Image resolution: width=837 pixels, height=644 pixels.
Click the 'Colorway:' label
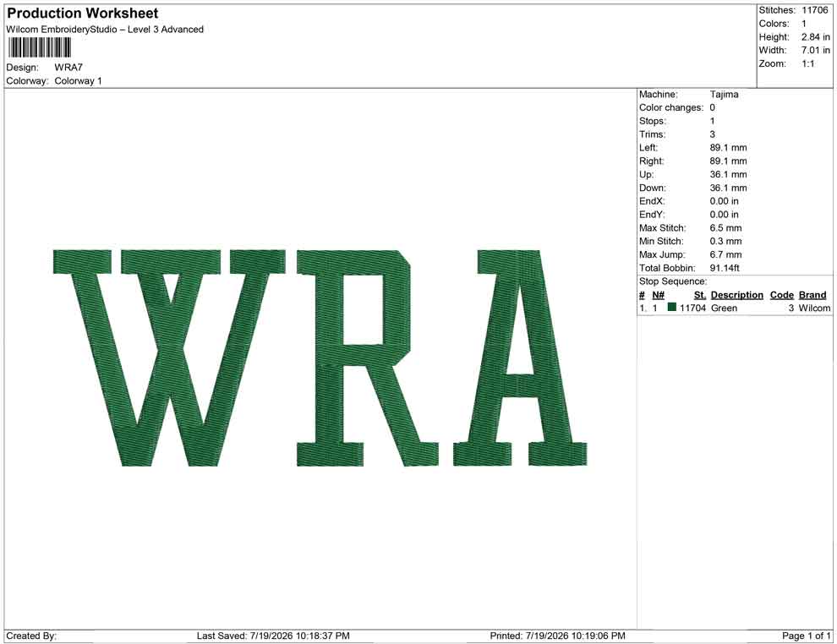pyautogui.click(x=27, y=81)
